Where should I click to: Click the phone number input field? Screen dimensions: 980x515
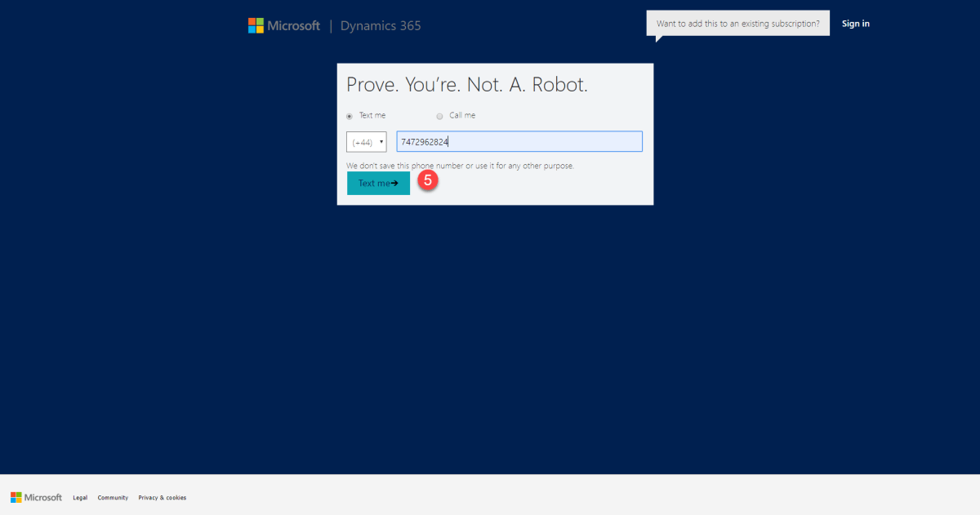click(x=519, y=141)
